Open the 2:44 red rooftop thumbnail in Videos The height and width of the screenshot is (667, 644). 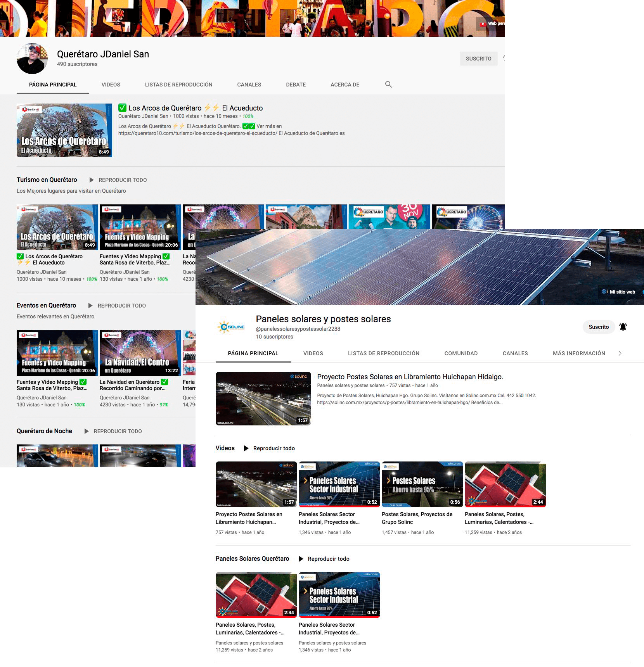click(506, 484)
